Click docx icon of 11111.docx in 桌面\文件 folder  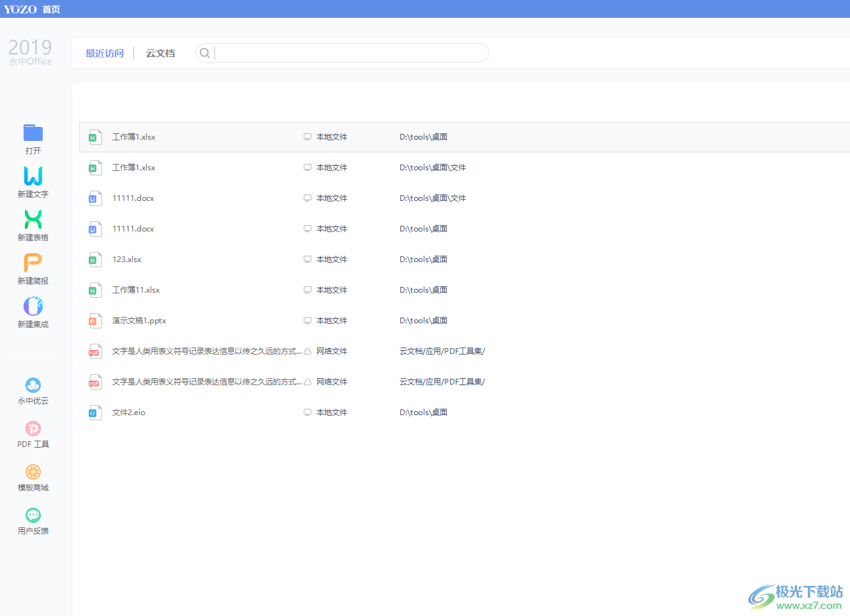coord(95,198)
